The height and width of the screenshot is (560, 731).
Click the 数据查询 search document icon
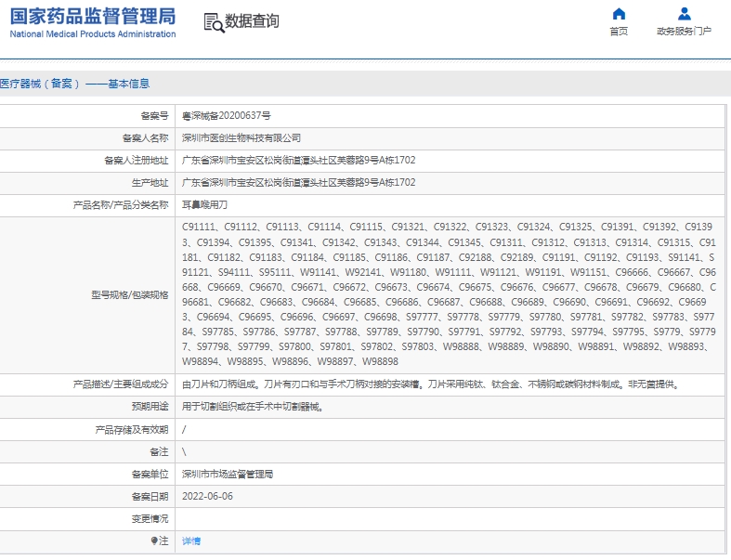[214, 22]
